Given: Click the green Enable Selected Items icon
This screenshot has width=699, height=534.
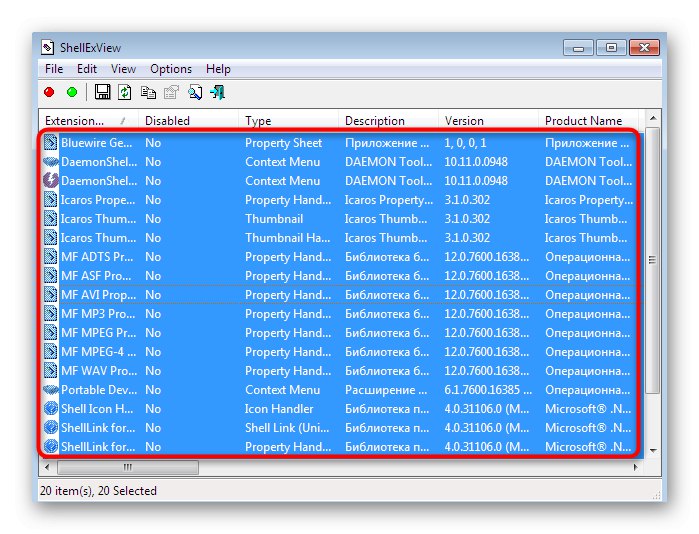Looking at the screenshot, I should point(72,92).
